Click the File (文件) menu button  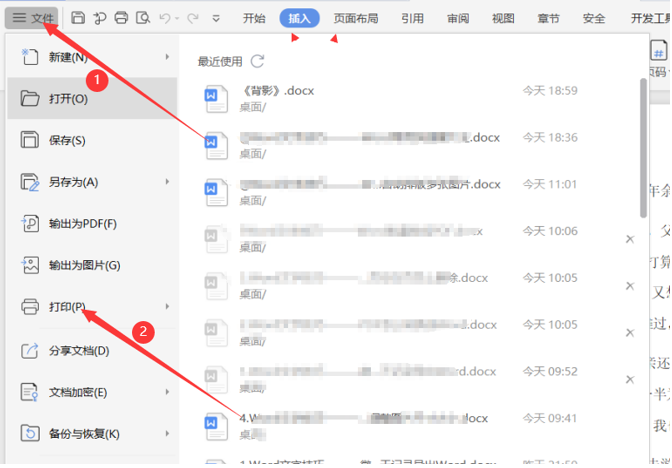[x=33, y=18]
